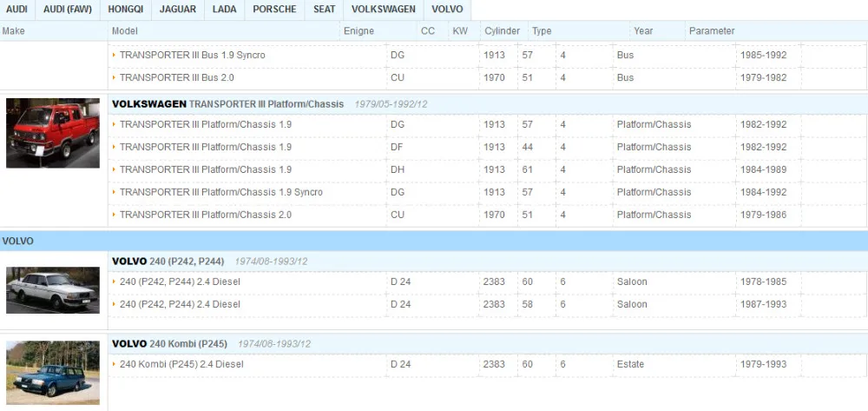Select Estate type in 240 Kombi row

click(x=630, y=364)
